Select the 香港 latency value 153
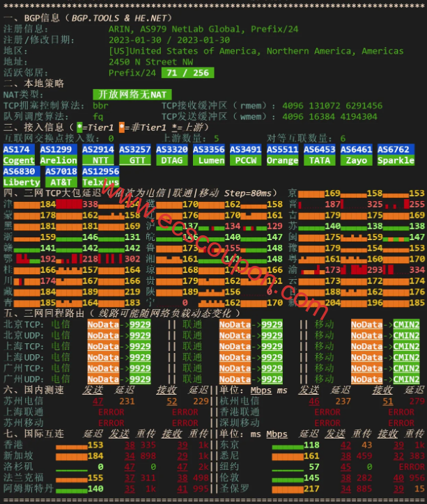 pos(95,446)
